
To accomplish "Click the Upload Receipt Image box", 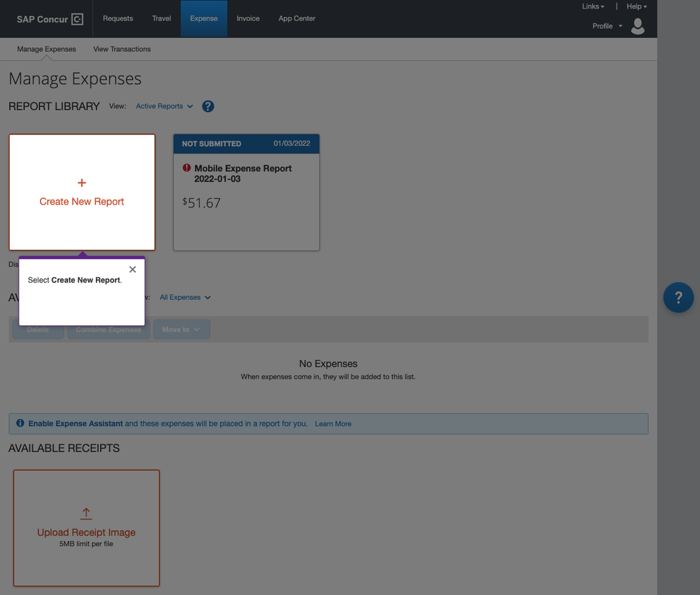I will click(x=87, y=528).
